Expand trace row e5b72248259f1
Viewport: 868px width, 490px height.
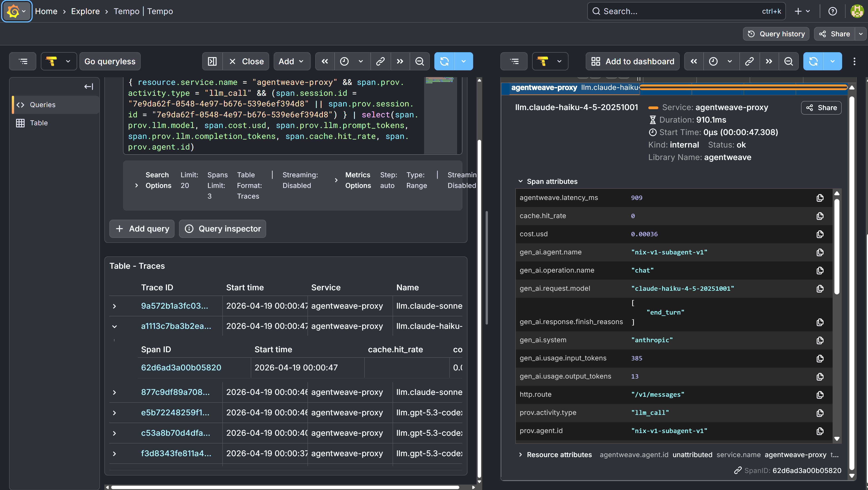(x=115, y=413)
